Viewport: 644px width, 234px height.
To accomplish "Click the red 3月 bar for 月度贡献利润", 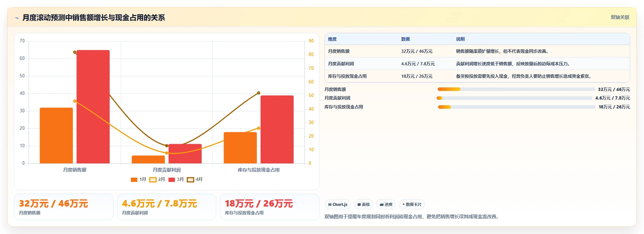I will pos(185,154).
